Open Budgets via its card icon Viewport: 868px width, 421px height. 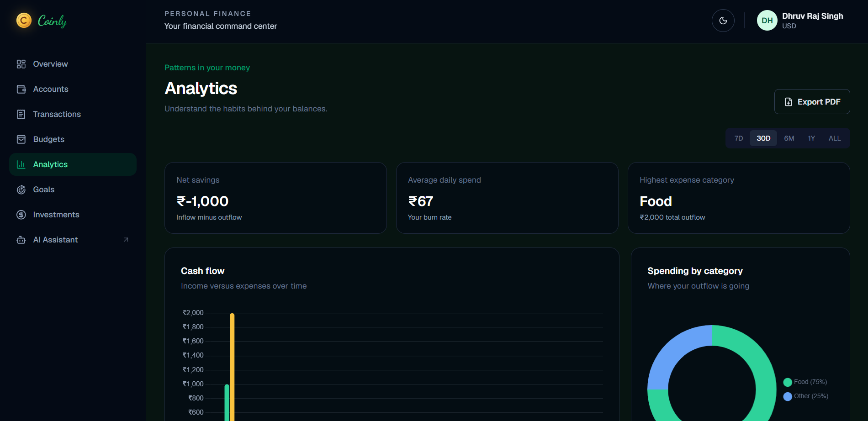click(21, 139)
